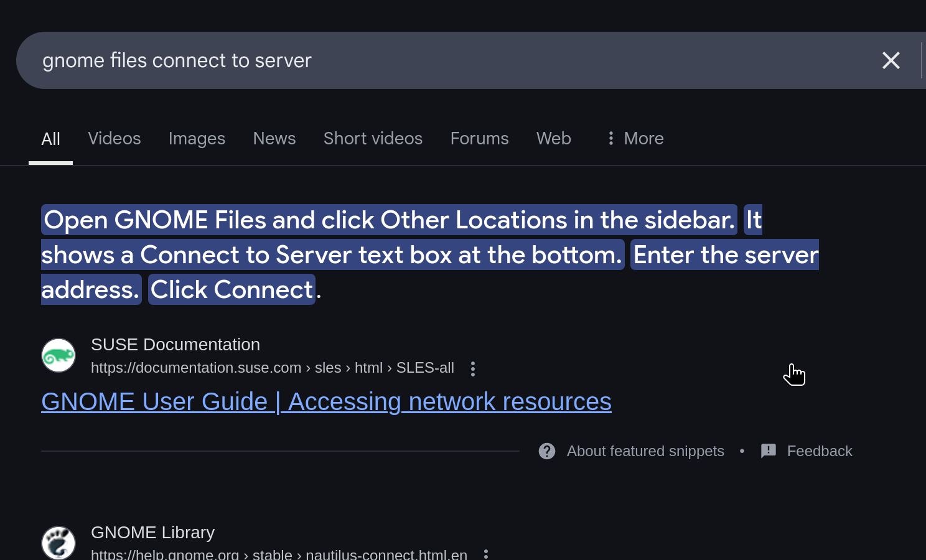Click the snippet sentence 'Open GNOME Files and click Other Locations'

pyautogui.click(x=389, y=220)
